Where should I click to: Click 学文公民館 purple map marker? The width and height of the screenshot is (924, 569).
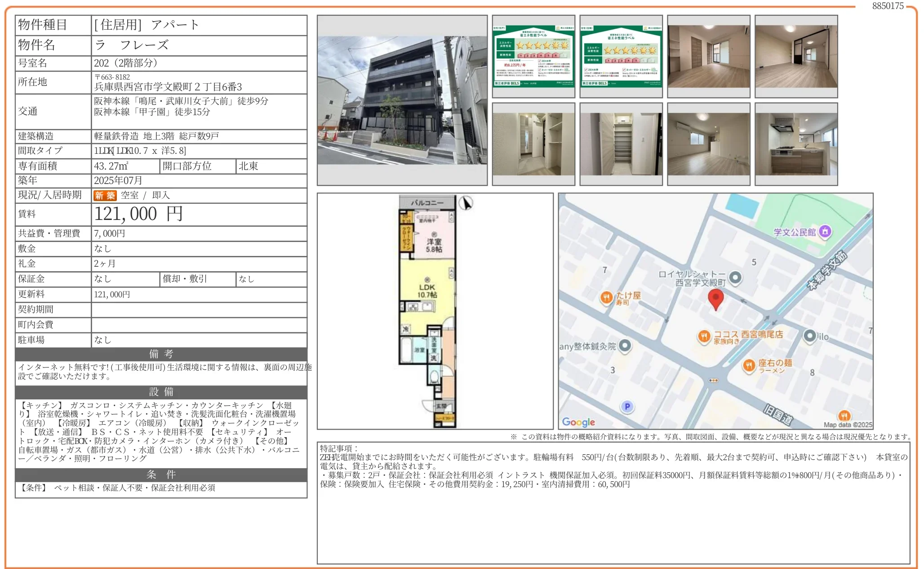tap(825, 232)
